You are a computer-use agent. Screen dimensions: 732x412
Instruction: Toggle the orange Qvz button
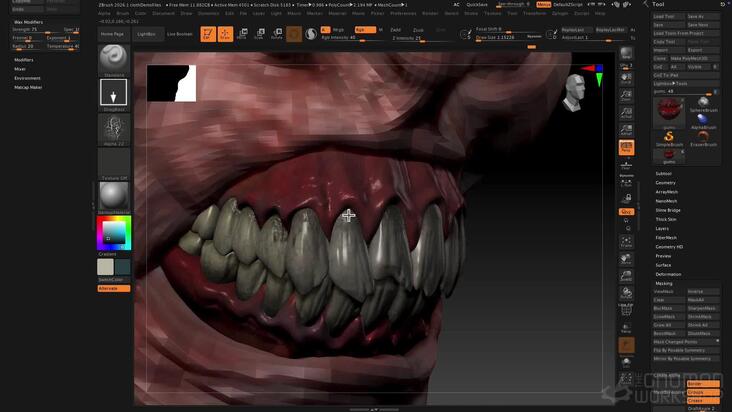click(626, 212)
